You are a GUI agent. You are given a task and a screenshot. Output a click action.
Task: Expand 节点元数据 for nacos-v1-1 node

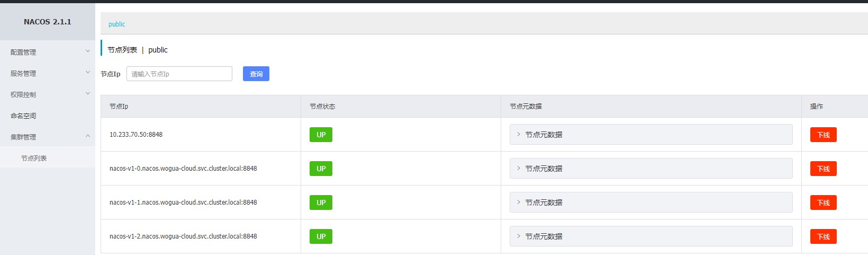[x=651, y=203]
